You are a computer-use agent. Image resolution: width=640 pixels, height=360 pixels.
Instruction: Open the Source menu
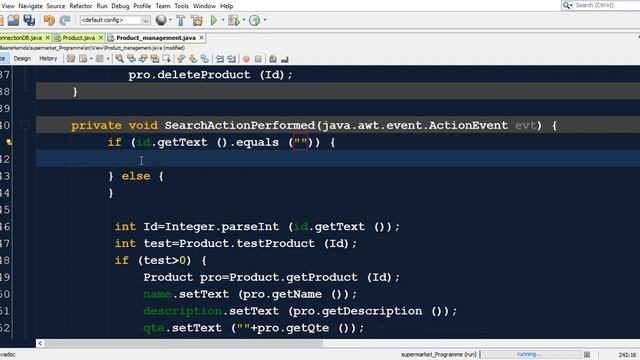coord(56,6)
